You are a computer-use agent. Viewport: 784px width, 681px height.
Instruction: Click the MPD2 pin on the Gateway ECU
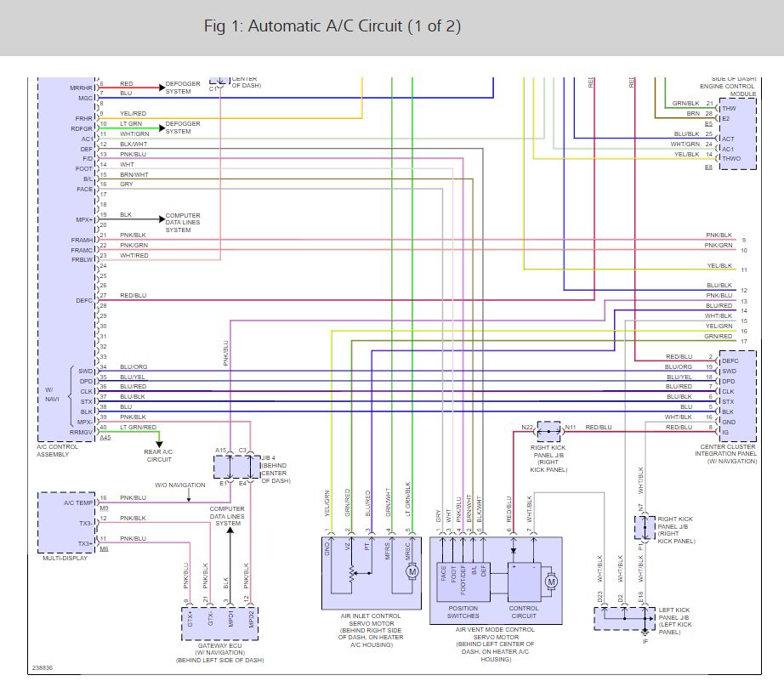tap(251, 619)
